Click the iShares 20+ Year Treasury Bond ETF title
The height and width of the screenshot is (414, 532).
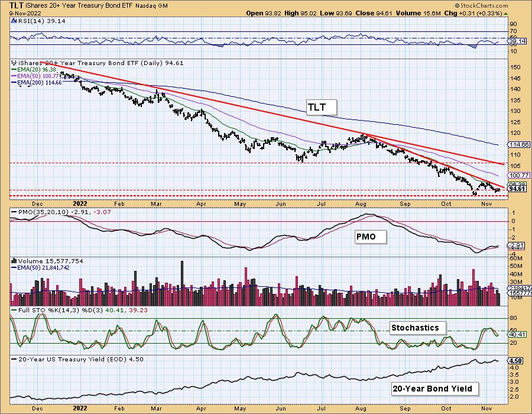click(x=79, y=6)
